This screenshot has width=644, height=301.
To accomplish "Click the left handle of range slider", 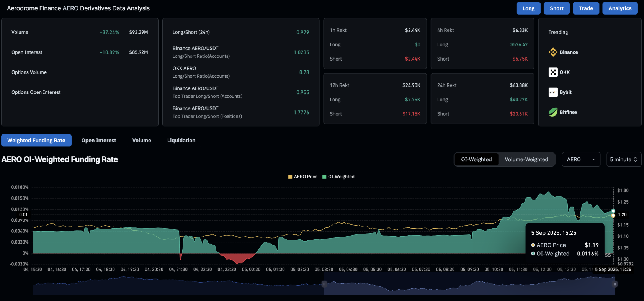I will [324, 284].
